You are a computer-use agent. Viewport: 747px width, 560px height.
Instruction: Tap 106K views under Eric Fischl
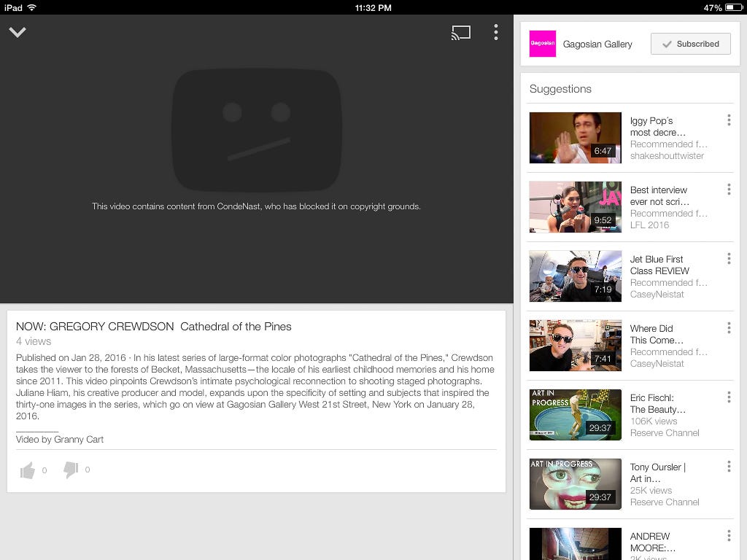click(654, 421)
